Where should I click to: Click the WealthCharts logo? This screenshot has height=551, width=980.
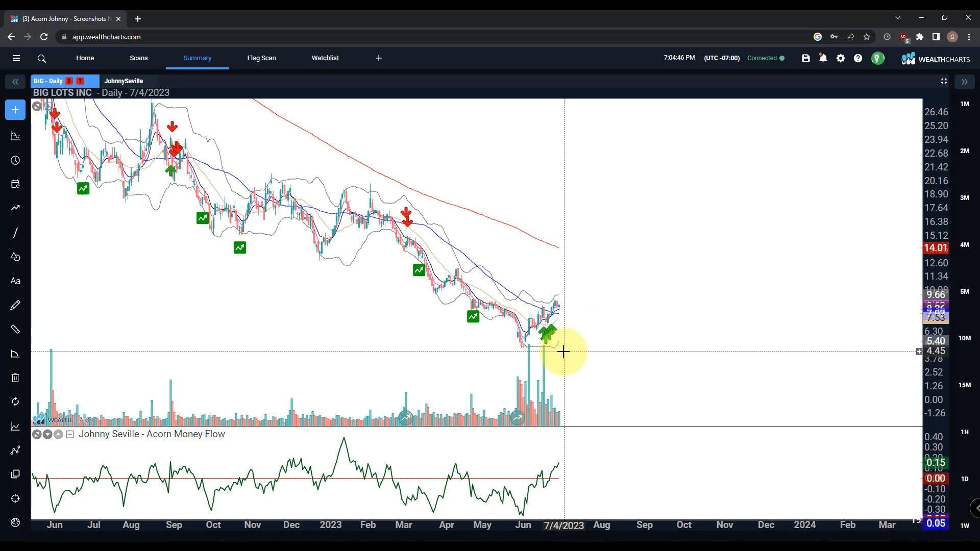pos(935,59)
